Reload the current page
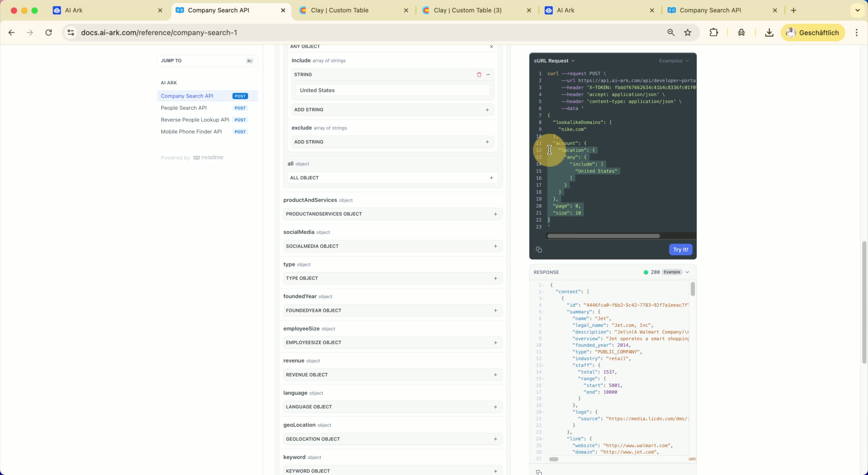 click(x=49, y=33)
